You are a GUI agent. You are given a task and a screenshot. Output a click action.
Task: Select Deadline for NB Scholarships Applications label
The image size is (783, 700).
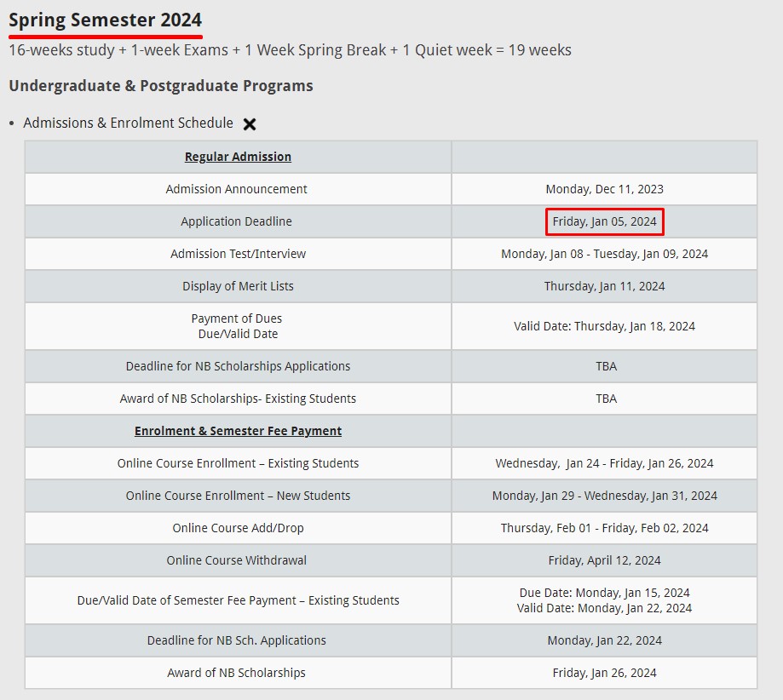[x=238, y=366]
